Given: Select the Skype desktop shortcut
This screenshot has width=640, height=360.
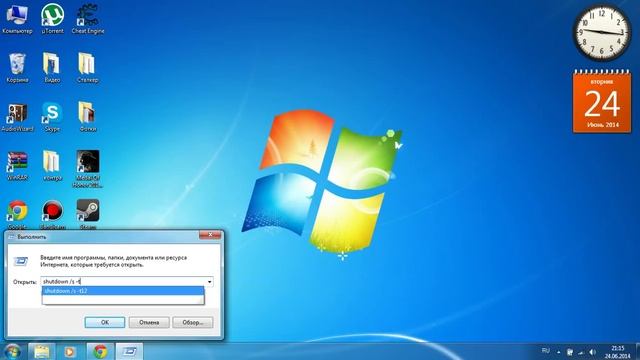Looking at the screenshot, I should pos(52,118).
